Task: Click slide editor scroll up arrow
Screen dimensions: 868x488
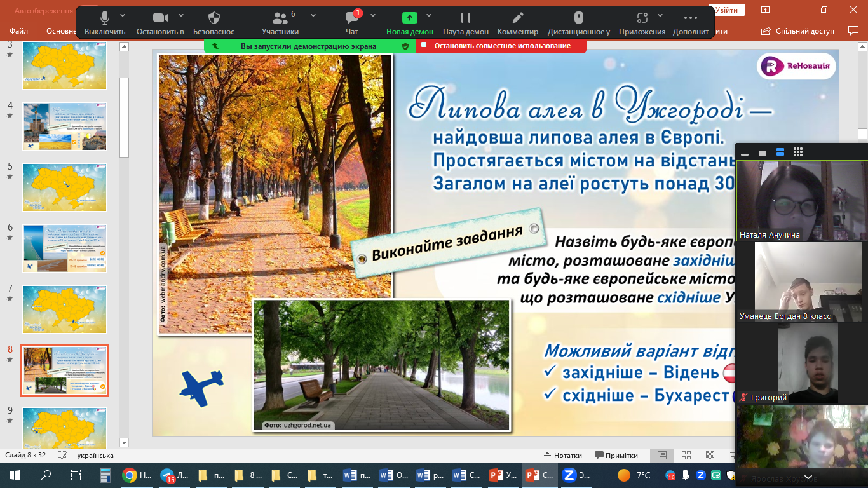Action: [862, 46]
